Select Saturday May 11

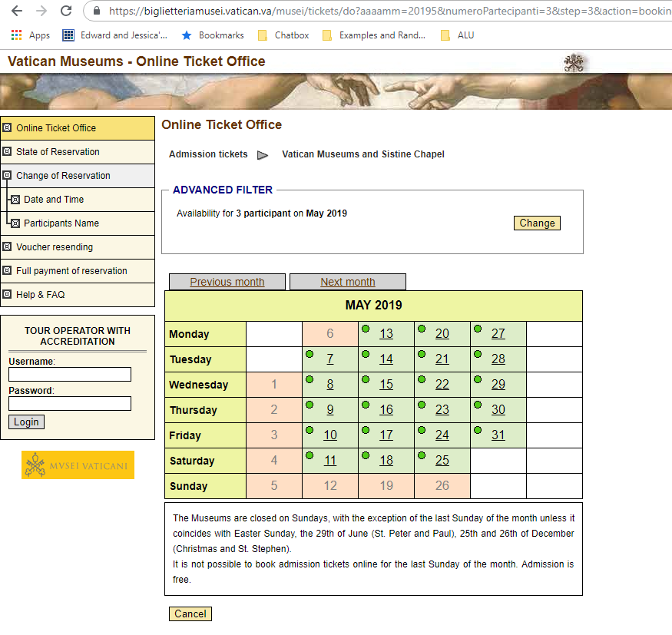(330, 460)
